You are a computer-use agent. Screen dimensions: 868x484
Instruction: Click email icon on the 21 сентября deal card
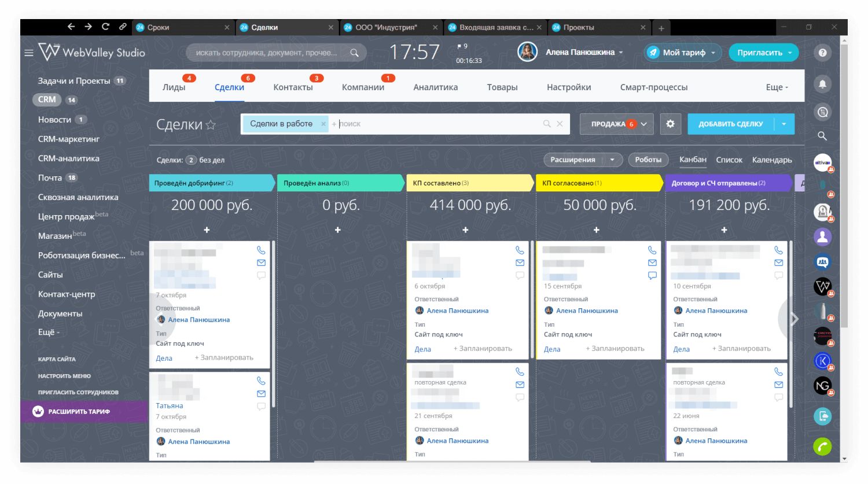[x=520, y=385]
